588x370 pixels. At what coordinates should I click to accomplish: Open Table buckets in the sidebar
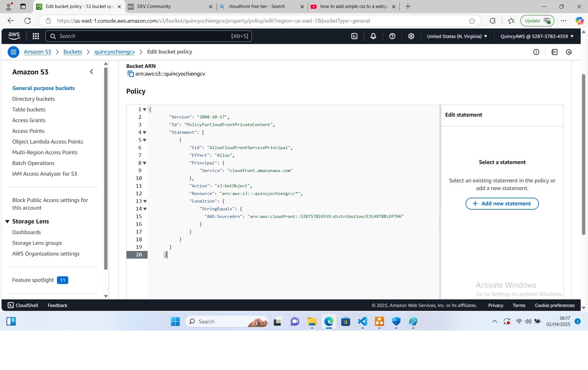(x=29, y=110)
